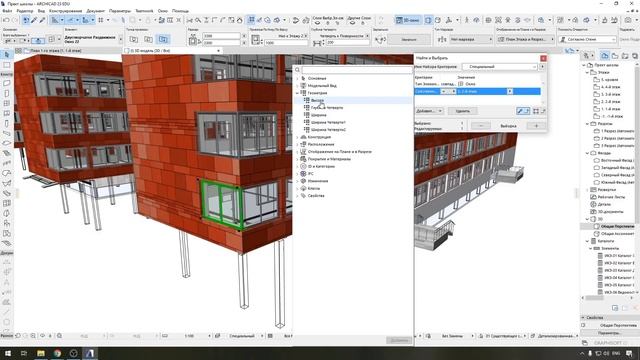Open the 3. 3-й этаж story in Navigator
The width and height of the screenshot is (640, 360).
click(610, 94)
